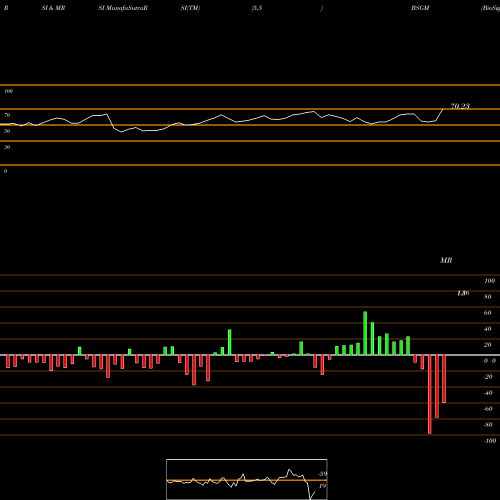The height and width of the screenshot is (500, 500).
Task: Click the white RSI line endpoint near 70.23
Action: click(x=443, y=109)
